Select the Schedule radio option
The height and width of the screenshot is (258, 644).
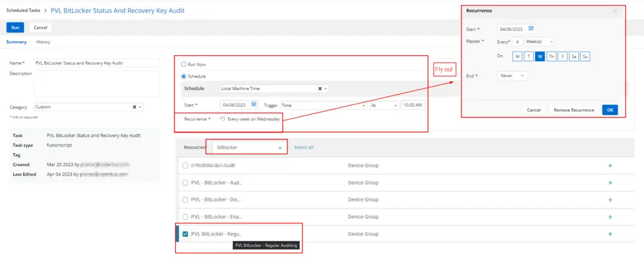(x=184, y=77)
